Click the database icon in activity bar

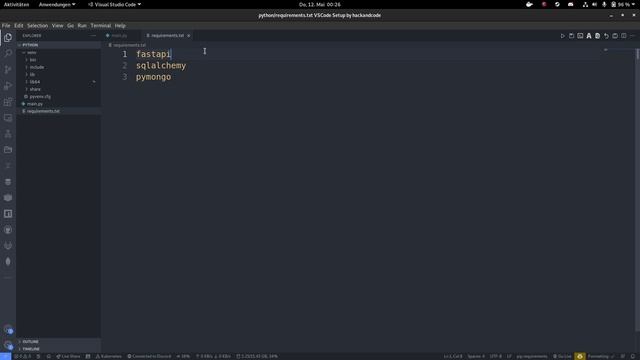(x=8, y=182)
